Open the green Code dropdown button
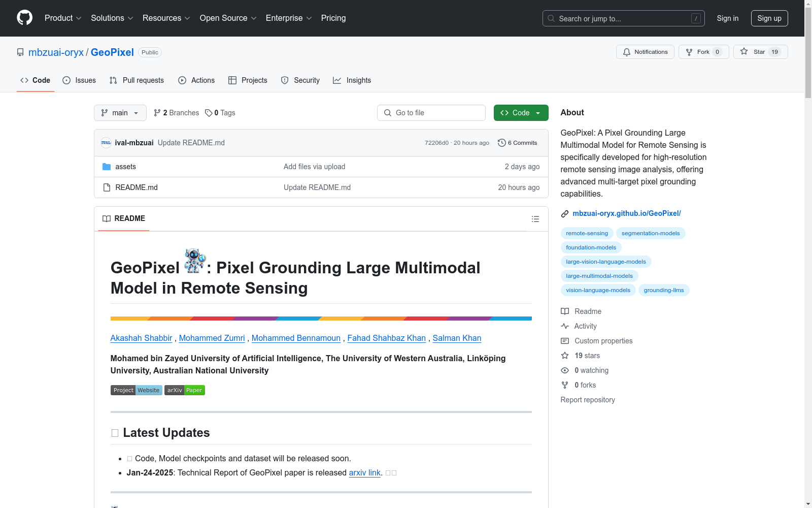 [521, 113]
